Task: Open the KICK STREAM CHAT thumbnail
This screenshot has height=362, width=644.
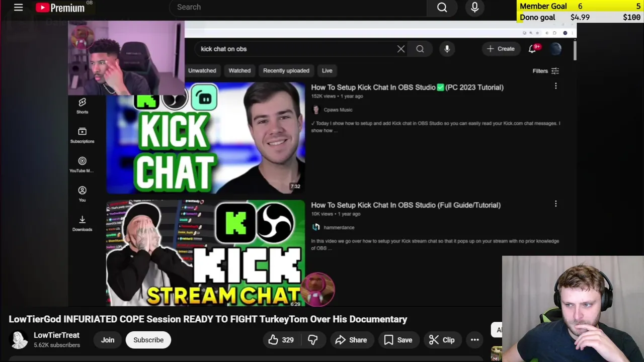Action: click(x=205, y=253)
